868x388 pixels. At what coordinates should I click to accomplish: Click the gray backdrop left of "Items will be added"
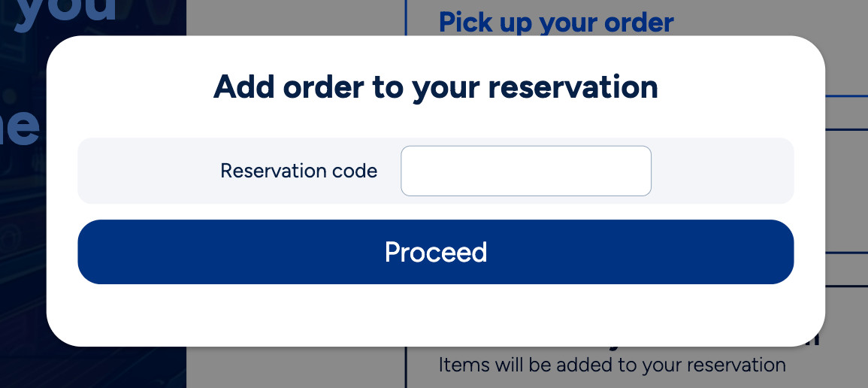tap(301, 368)
